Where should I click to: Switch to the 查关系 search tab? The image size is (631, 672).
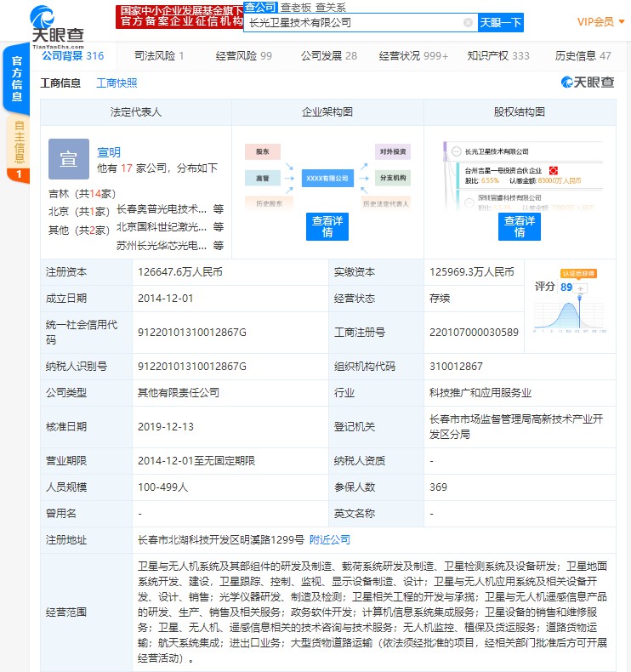pyautogui.click(x=330, y=8)
